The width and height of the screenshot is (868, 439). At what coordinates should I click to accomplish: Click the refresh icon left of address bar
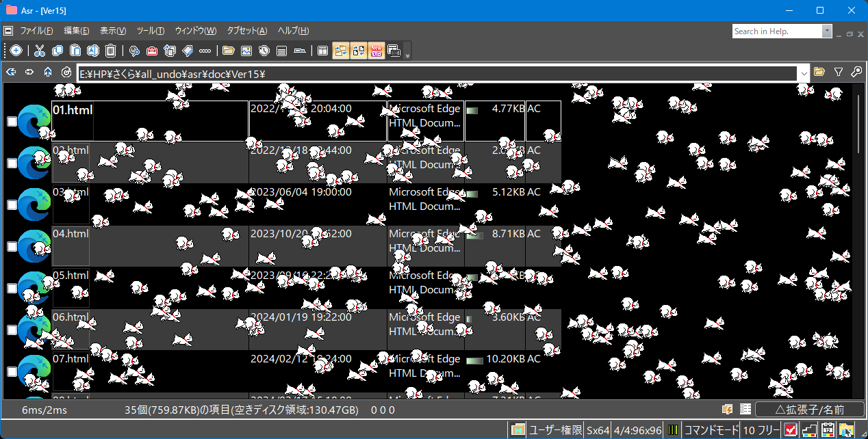(x=66, y=72)
